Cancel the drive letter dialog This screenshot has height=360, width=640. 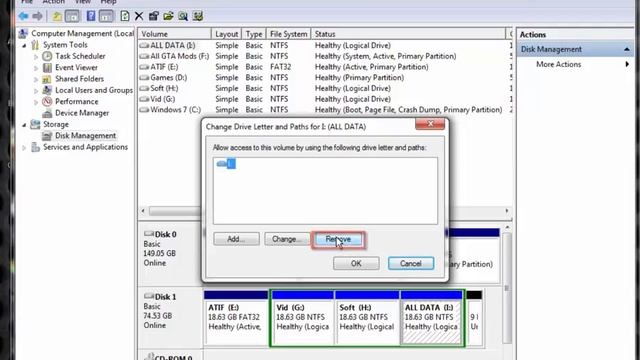point(411,263)
